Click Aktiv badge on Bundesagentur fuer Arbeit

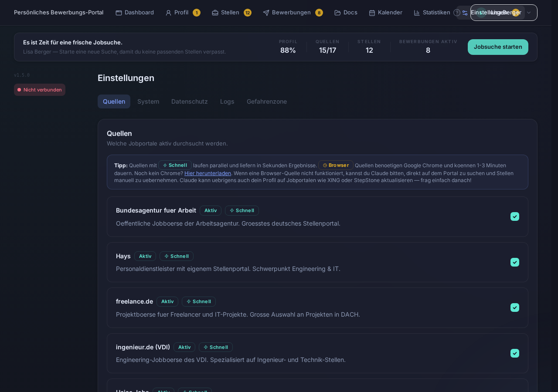[211, 210]
